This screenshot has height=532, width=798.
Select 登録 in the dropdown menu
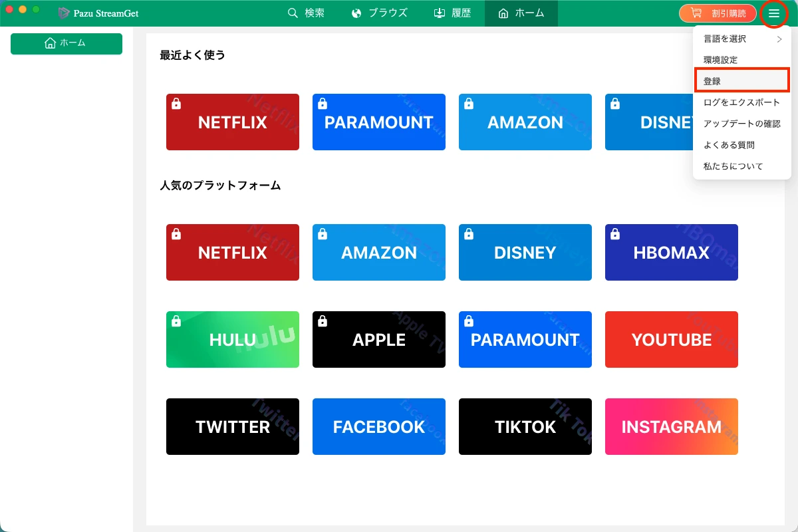(742, 81)
